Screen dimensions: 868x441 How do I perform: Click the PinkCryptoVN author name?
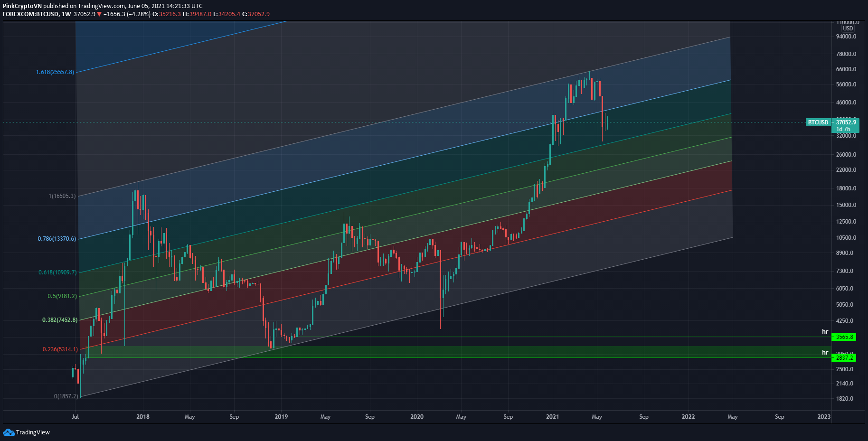click(22, 6)
